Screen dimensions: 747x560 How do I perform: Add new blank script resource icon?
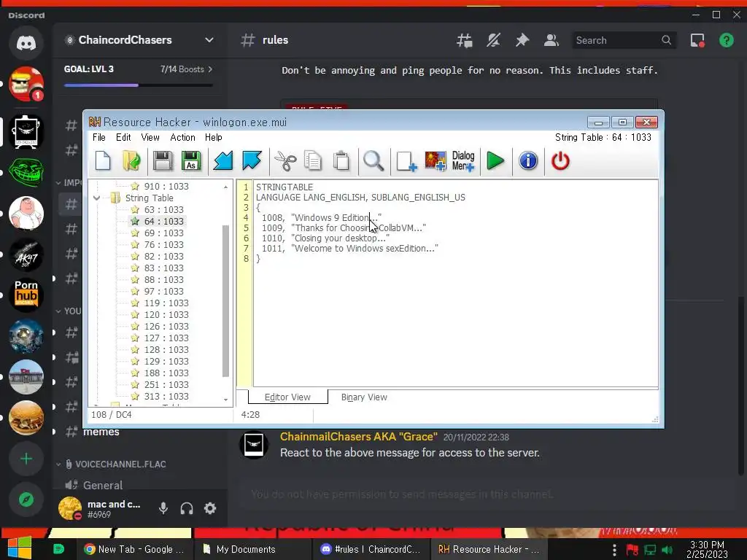coord(406,161)
